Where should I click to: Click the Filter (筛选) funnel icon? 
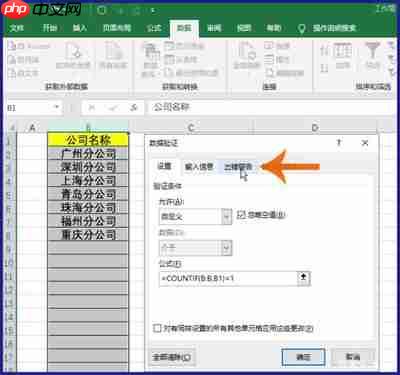point(372,51)
